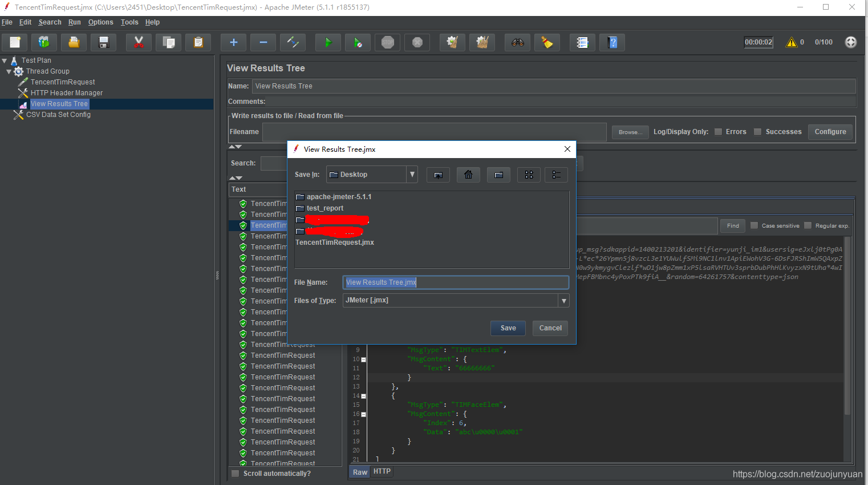Switch save dialog to List view
Viewport: 868px width, 485px height.
click(x=529, y=175)
